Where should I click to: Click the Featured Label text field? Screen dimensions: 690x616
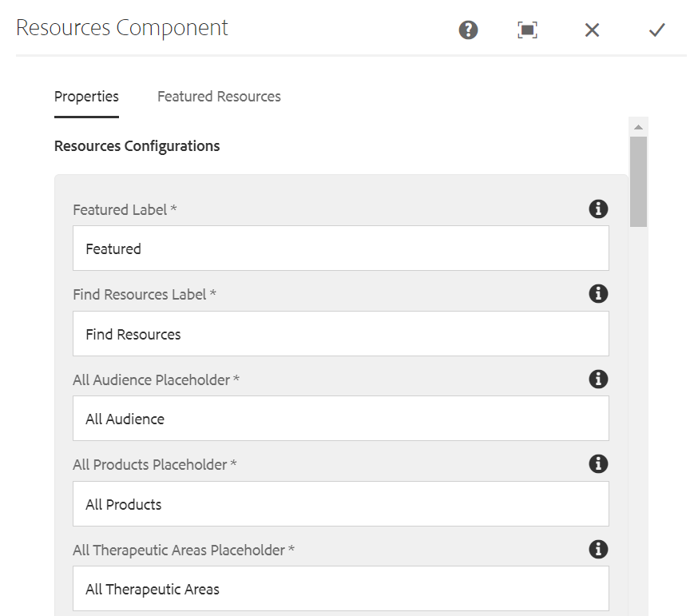[341, 248]
